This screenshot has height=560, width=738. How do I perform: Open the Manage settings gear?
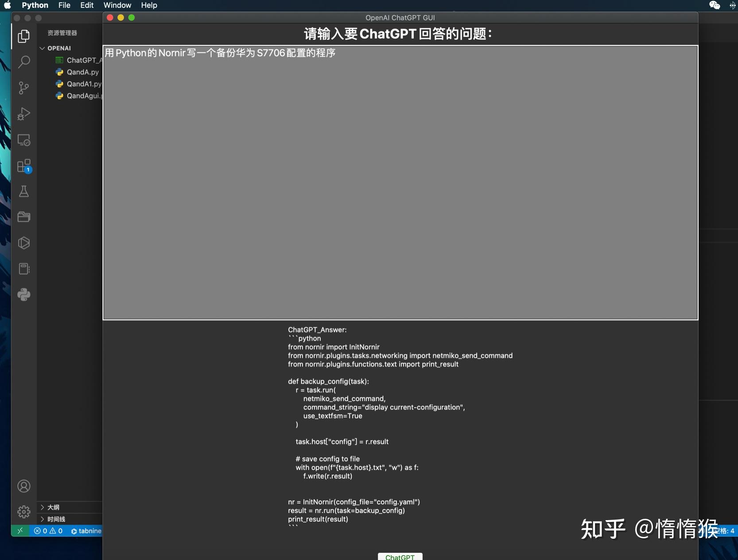(x=23, y=512)
